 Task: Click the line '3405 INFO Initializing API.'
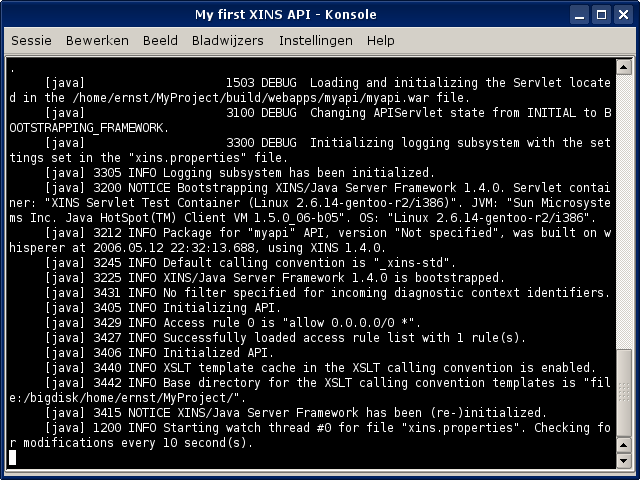tap(187, 308)
